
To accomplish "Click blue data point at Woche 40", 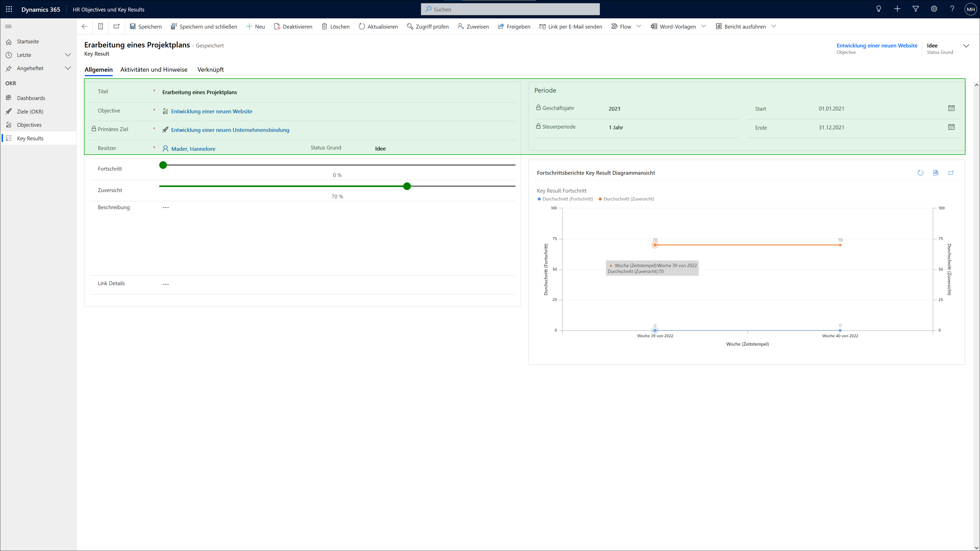I will coord(840,330).
